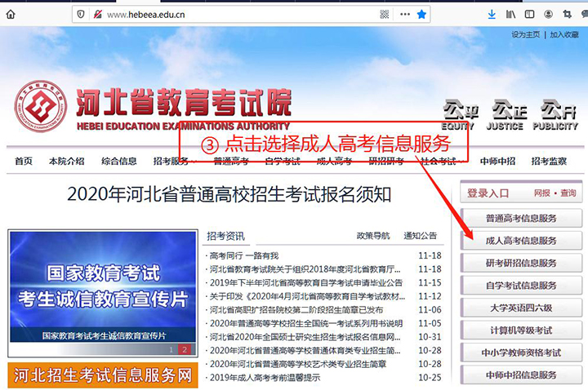This screenshot has width=588, height=390.
Task: Open 研招研考 menu item
Action: (386, 162)
